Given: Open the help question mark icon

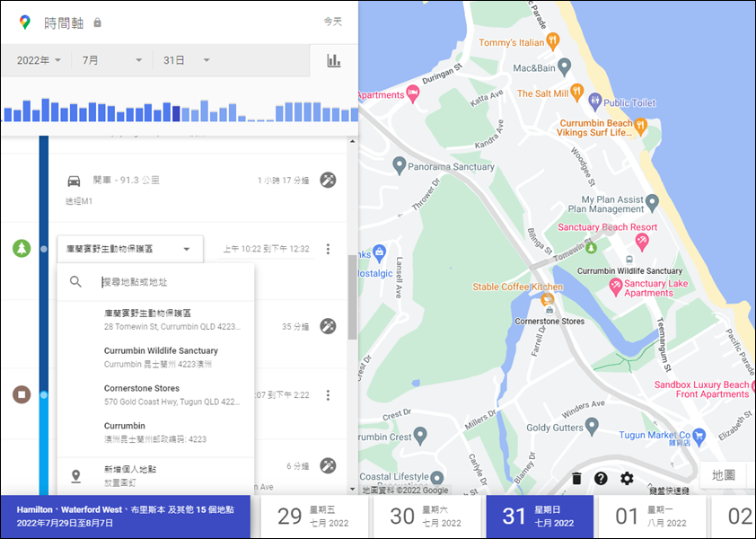Looking at the screenshot, I should point(601,478).
